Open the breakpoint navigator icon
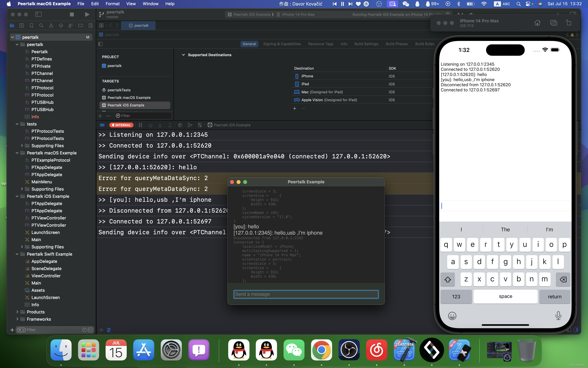 81,26
